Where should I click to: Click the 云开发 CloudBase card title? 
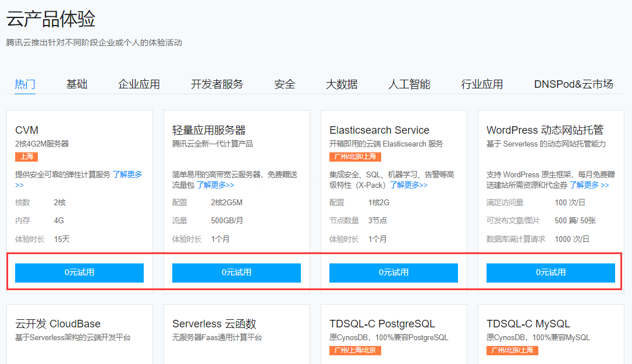58,324
